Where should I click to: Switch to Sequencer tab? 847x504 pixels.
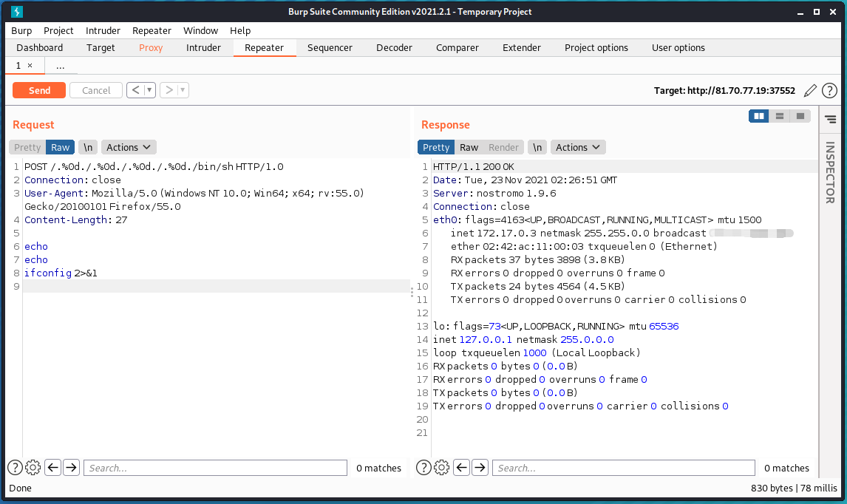[330, 47]
